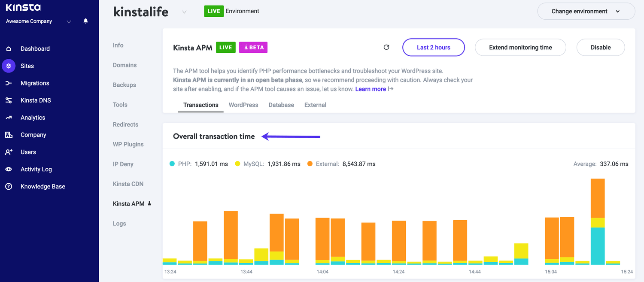The image size is (644, 282).
Task: Open Migrations in the sidebar
Action: coord(35,83)
